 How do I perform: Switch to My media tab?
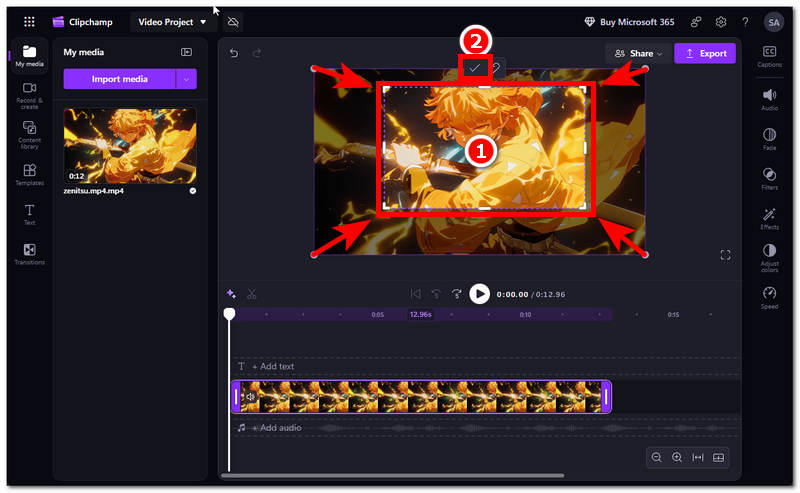click(x=30, y=56)
